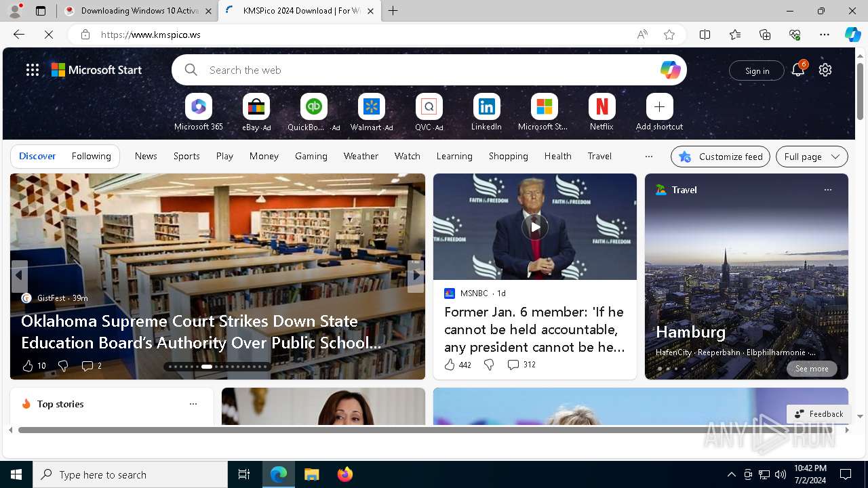Select the Gaming category
The height and width of the screenshot is (488, 868).
[311, 156]
